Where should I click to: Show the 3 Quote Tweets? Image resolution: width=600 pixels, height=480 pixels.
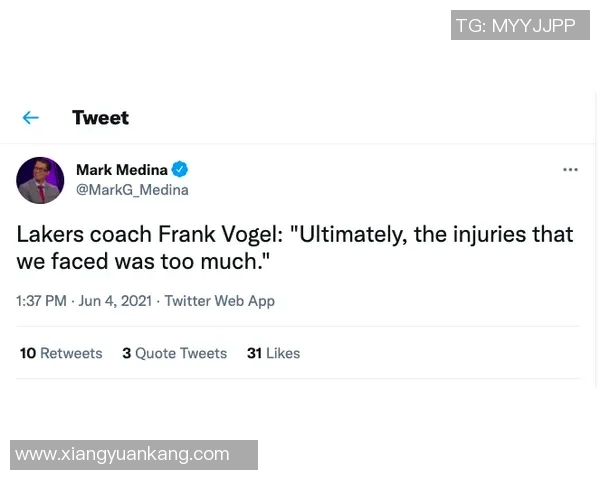point(174,353)
